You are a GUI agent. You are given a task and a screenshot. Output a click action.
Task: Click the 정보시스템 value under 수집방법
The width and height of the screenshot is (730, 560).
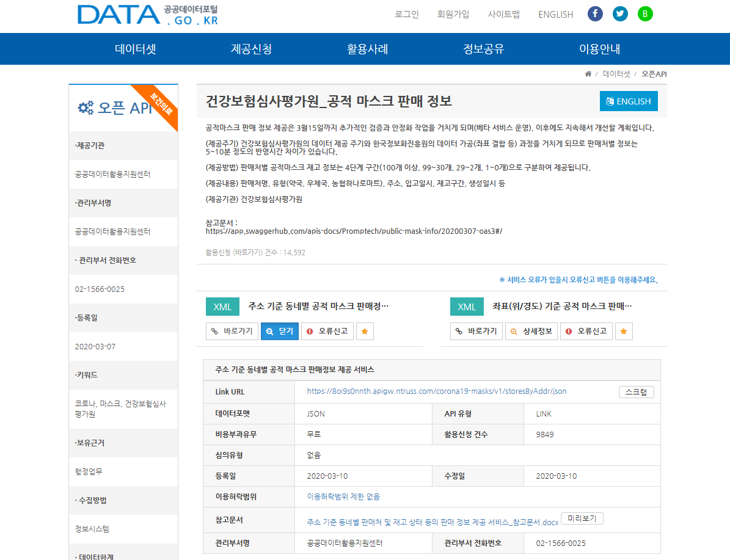[x=92, y=529]
